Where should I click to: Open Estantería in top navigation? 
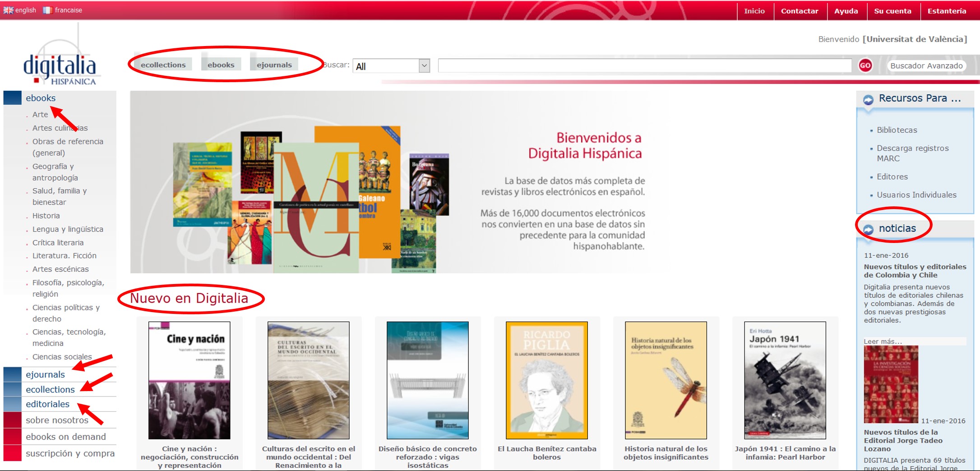click(x=947, y=11)
